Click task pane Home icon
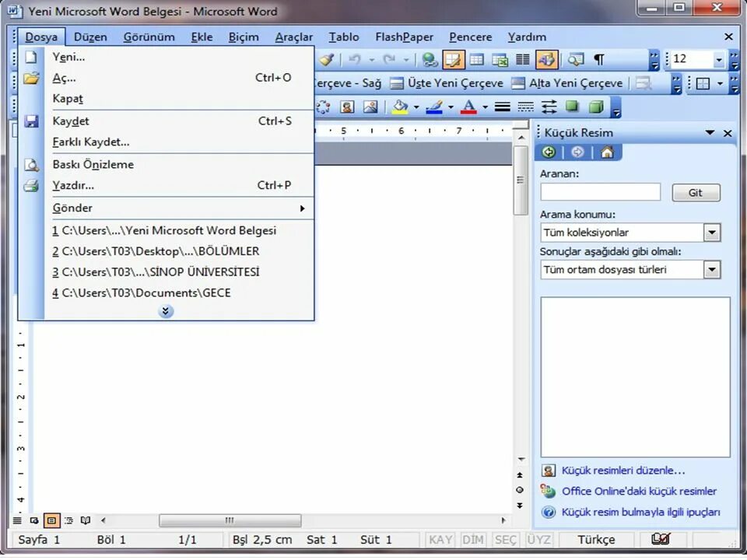 point(606,152)
